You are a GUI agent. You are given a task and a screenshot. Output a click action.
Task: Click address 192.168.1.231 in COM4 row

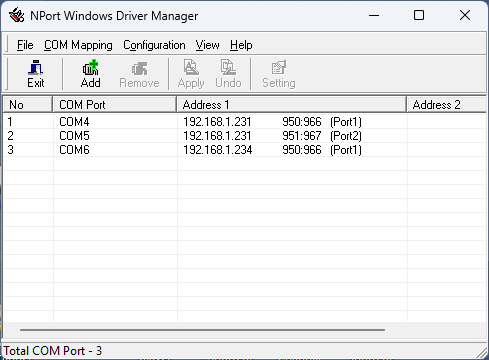pyautogui.click(x=217, y=122)
